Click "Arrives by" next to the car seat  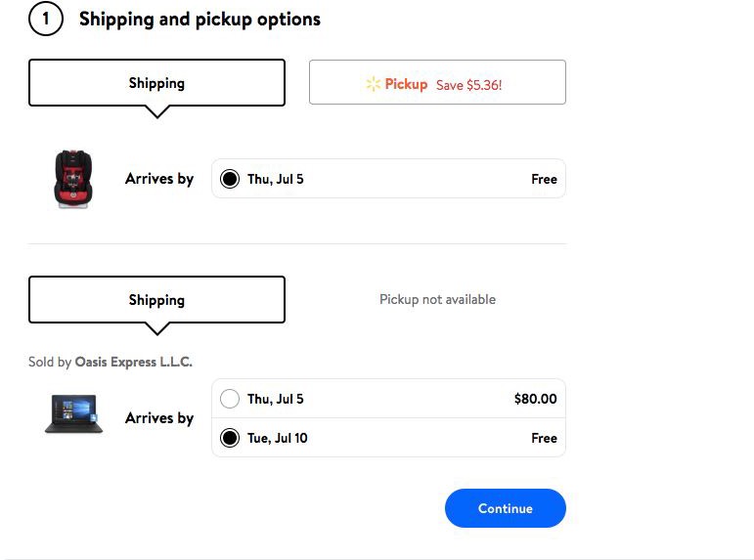click(159, 179)
